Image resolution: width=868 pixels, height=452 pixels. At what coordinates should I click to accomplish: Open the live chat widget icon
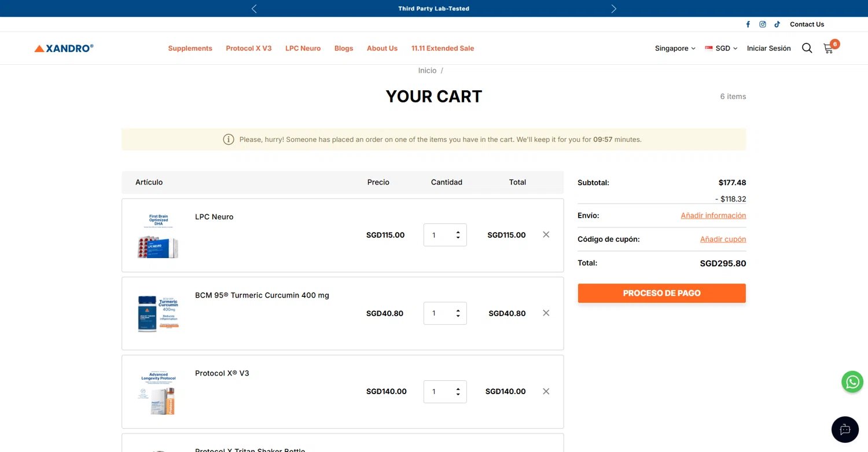coord(845,429)
